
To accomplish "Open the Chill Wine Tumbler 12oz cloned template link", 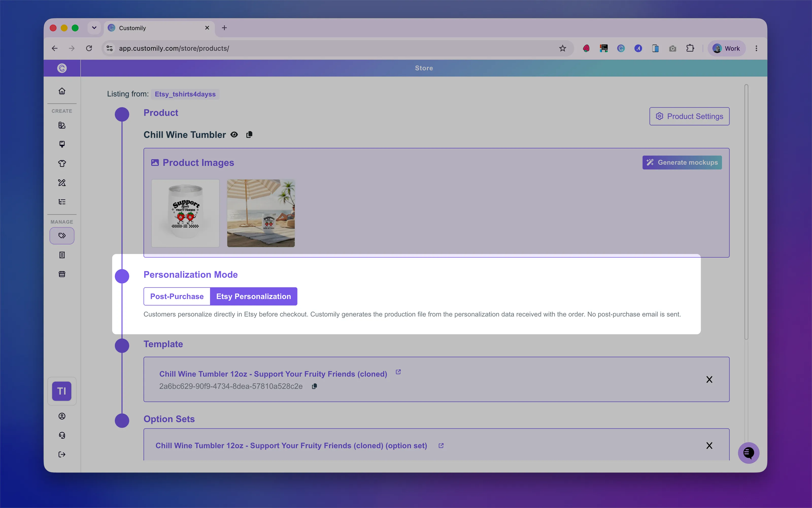I will click(273, 374).
